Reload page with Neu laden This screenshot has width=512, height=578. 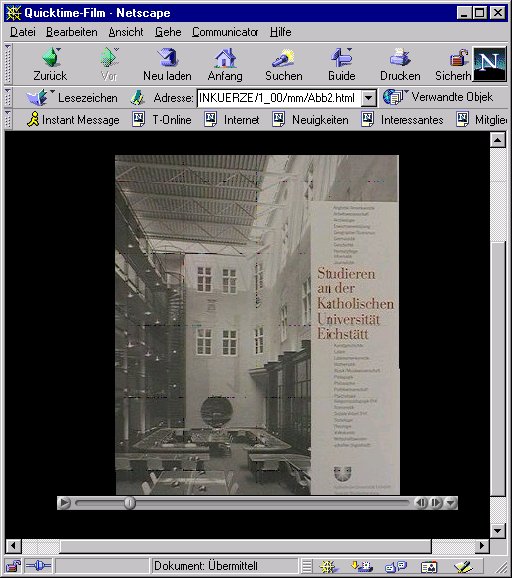pos(167,64)
